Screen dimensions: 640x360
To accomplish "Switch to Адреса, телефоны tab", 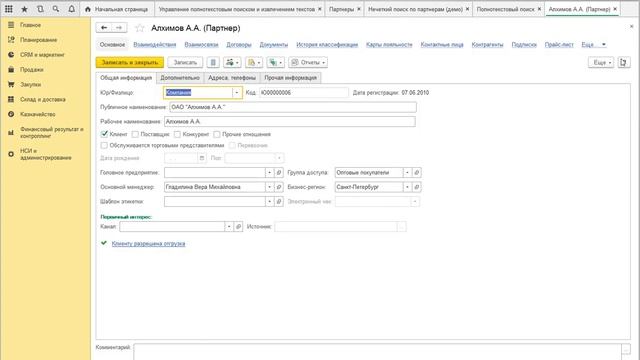I will tap(232, 78).
